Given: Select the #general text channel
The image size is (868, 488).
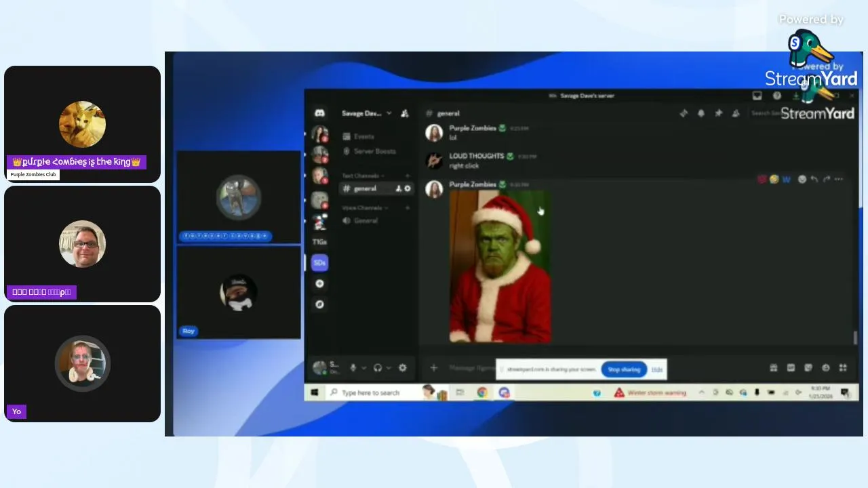Looking at the screenshot, I should tap(377, 188).
